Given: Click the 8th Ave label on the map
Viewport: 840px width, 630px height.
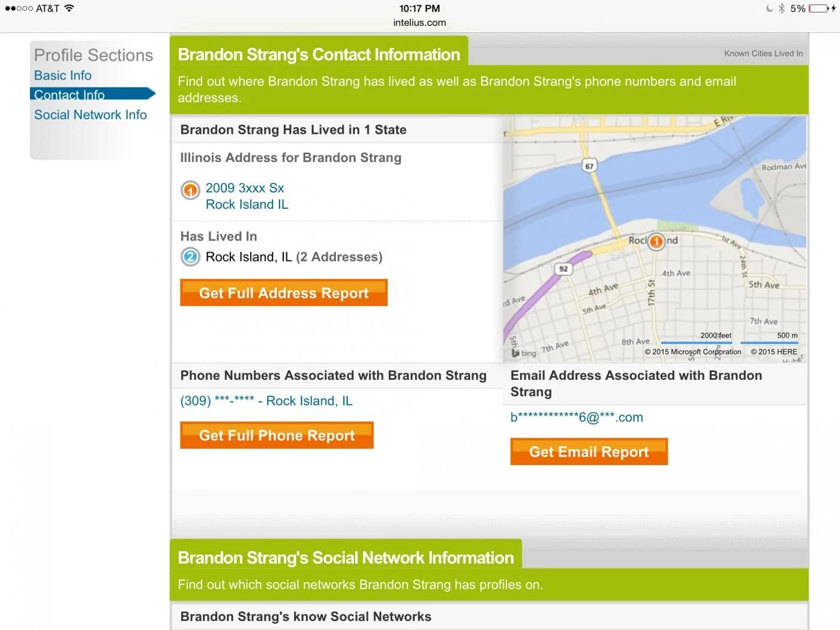Looking at the screenshot, I should 635,342.
